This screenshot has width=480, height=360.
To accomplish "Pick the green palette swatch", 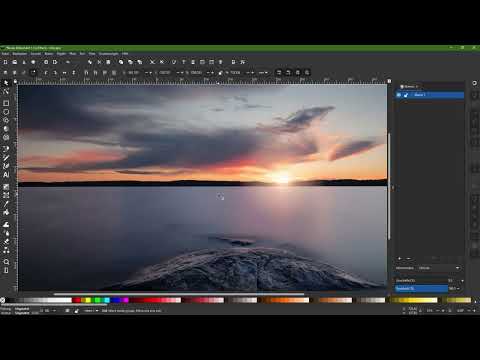I will click(97, 300).
